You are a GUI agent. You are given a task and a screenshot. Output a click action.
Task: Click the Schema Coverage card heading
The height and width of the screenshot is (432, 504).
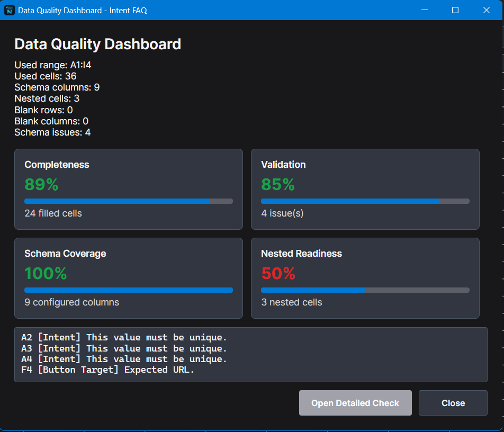coord(65,254)
